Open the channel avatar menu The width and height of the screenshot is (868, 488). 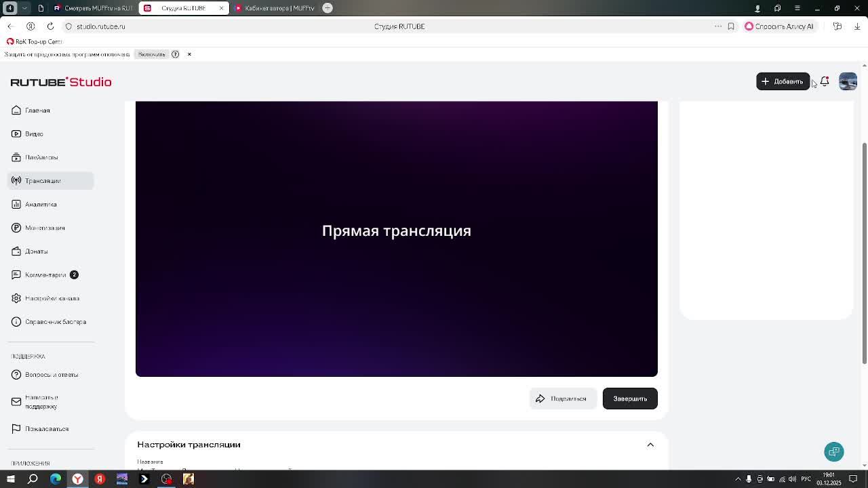click(x=848, y=81)
